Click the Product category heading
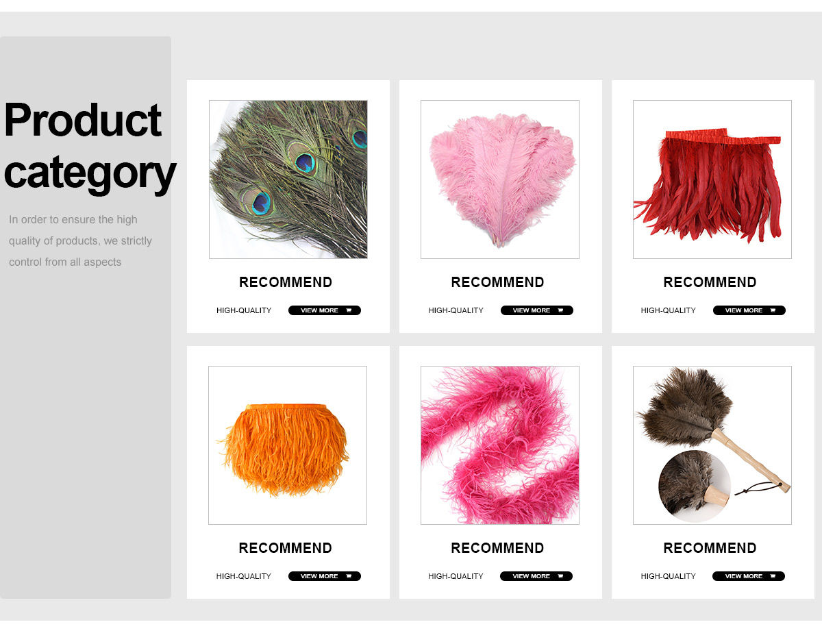 tap(89, 146)
